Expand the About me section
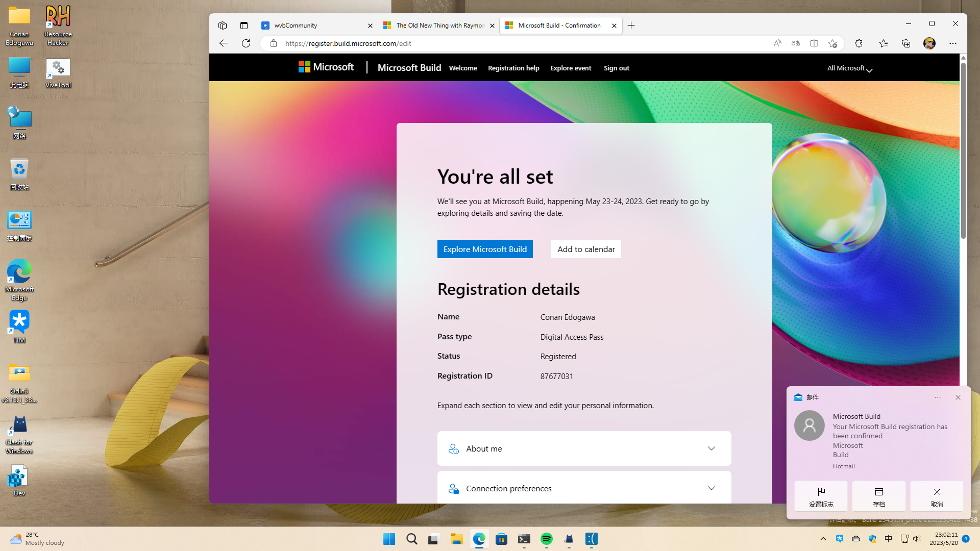This screenshot has height=551, width=980. tap(584, 448)
